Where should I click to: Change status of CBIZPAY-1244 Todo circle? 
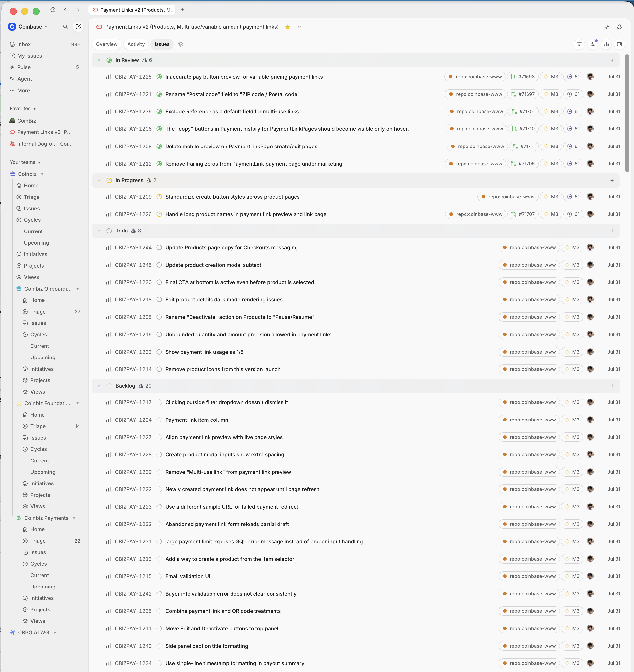pos(159,248)
